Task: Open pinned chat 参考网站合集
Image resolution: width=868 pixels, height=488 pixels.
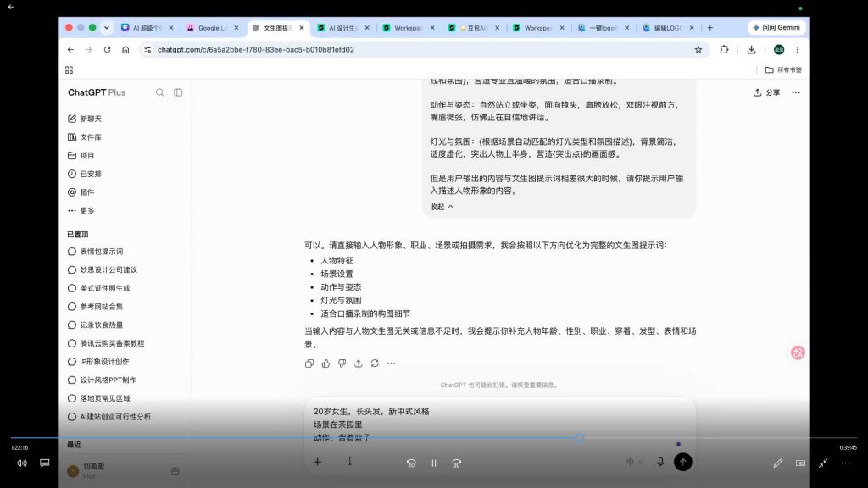Action: click(x=95, y=307)
